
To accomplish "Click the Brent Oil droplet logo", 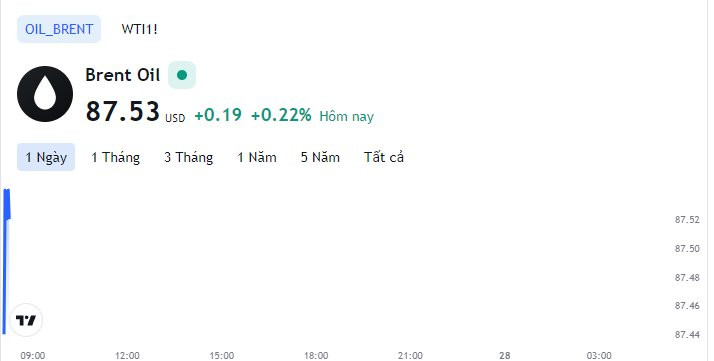I will tap(45, 94).
